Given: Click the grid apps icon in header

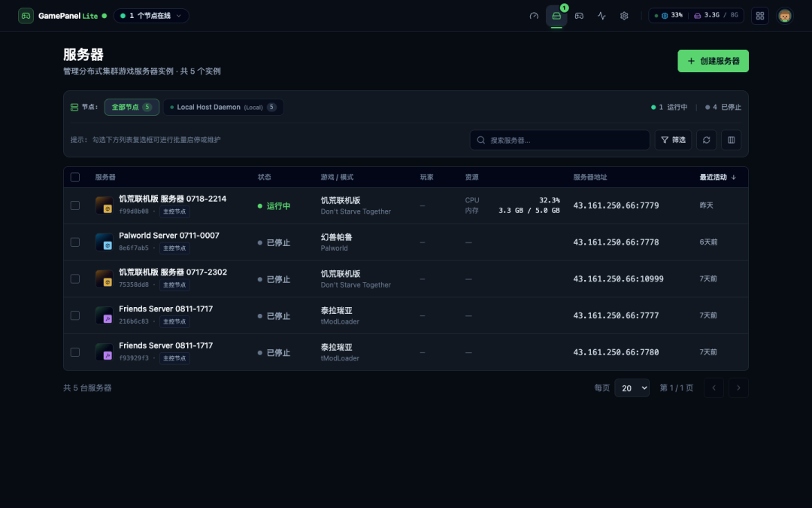Looking at the screenshot, I should 759,16.
